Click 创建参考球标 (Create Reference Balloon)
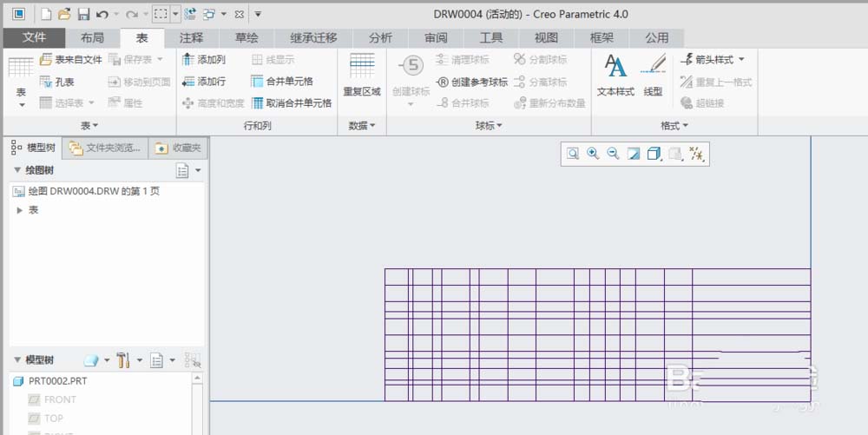The width and height of the screenshot is (868, 435). (472, 82)
